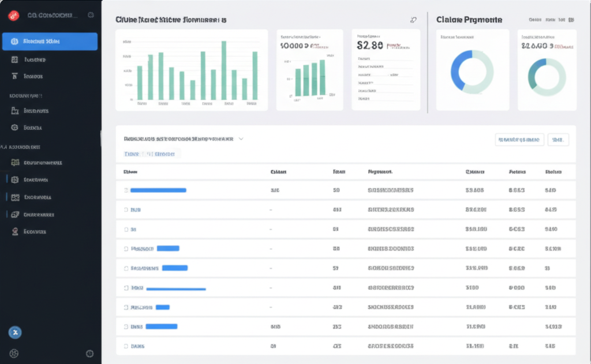Click the refresh icon beside the chart title
The width and height of the screenshot is (591, 364).
tap(413, 19)
